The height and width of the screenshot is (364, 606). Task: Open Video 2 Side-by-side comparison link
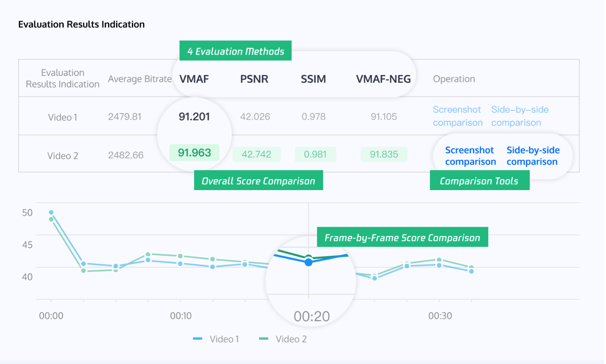[533, 156]
